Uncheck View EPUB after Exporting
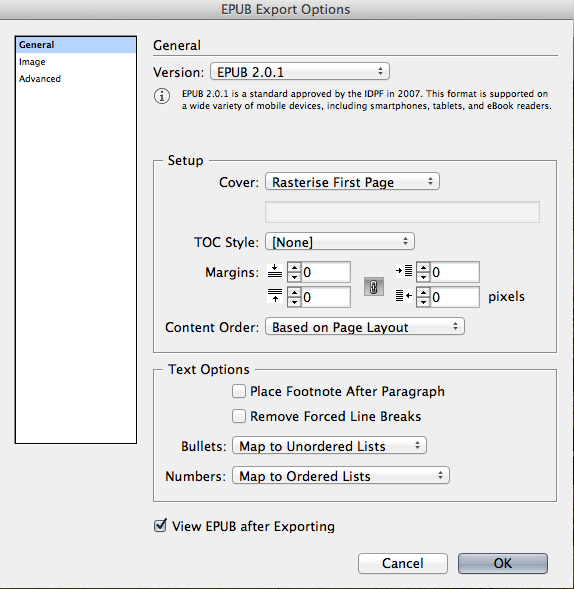 (160, 526)
